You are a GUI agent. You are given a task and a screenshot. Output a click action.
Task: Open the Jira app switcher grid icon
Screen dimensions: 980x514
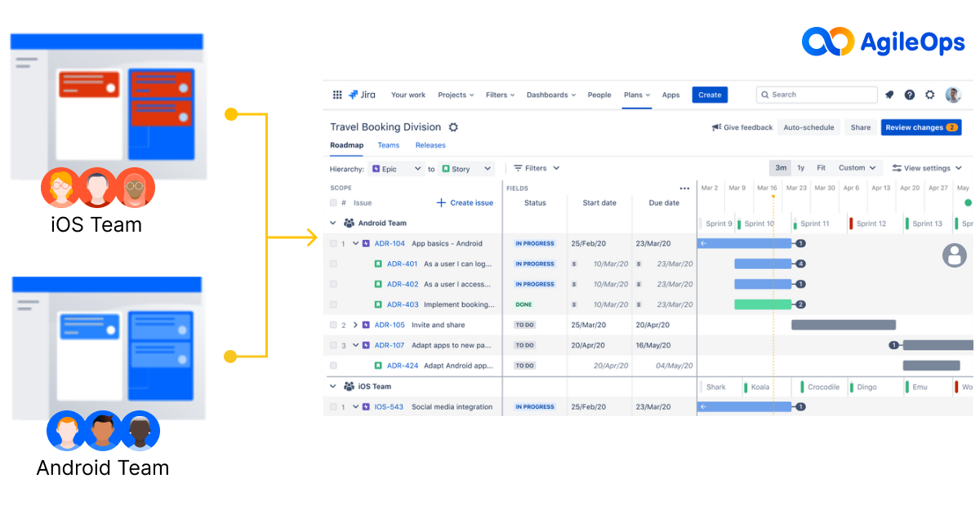click(337, 95)
